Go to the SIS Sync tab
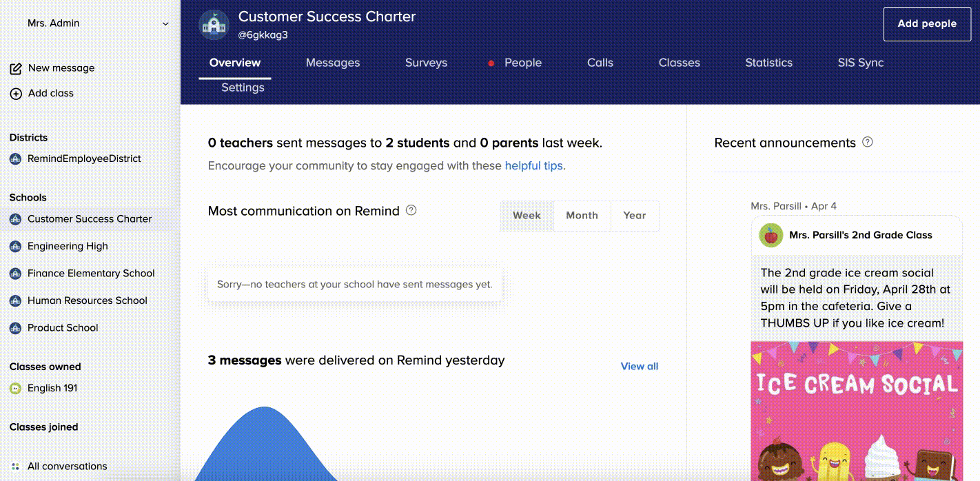 (x=860, y=63)
